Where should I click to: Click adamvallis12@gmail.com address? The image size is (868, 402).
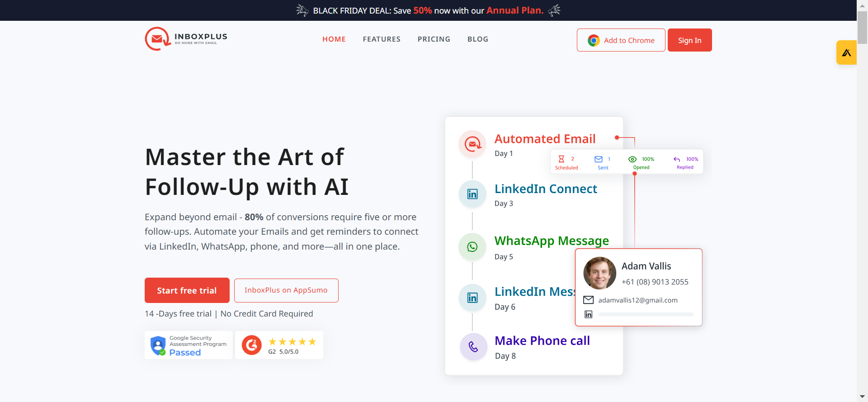[x=638, y=300]
